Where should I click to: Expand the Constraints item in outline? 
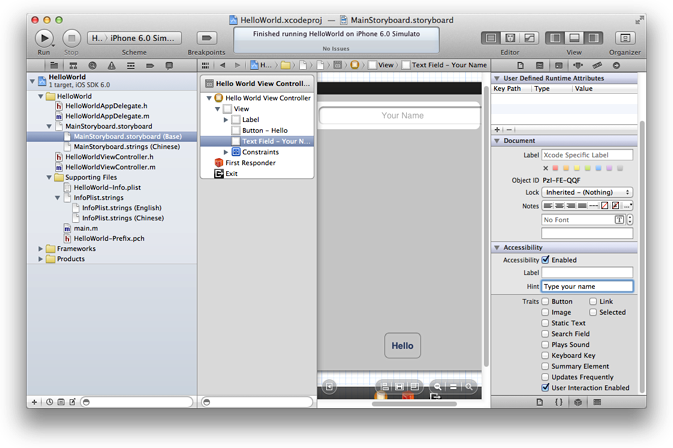tap(226, 152)
